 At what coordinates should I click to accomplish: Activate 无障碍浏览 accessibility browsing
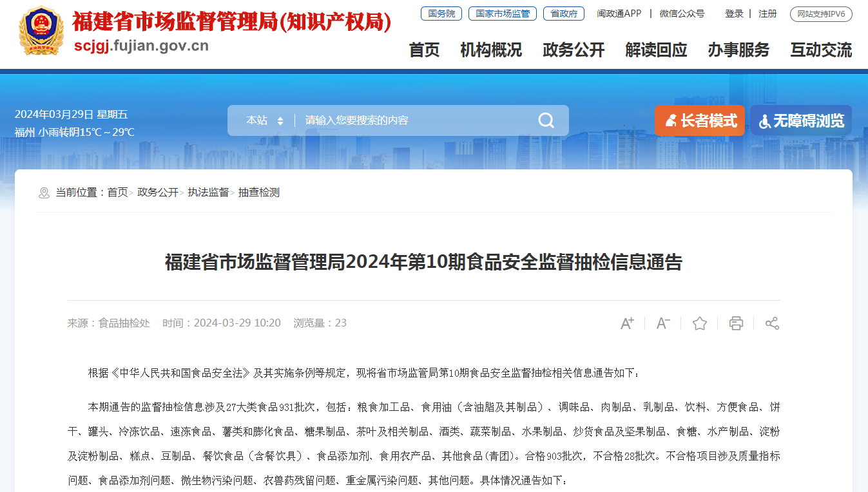[800, 120]
